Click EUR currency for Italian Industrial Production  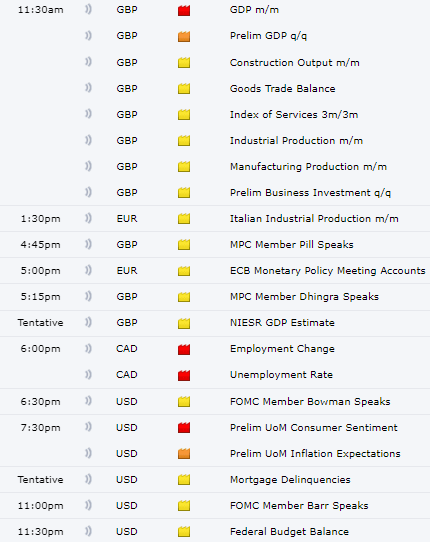127,218
